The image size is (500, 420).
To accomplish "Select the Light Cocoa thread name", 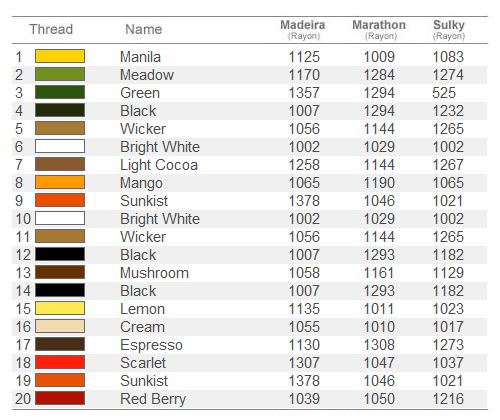I will [x=159, y=165].
